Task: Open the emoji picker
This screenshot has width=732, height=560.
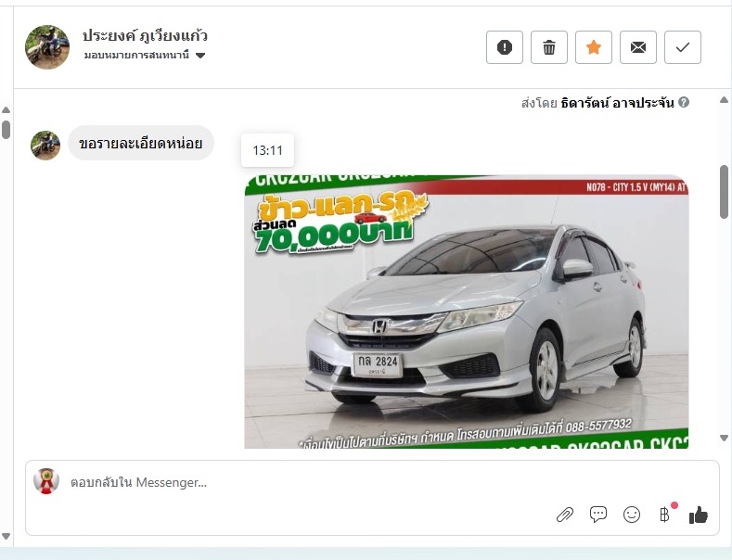Action: [632, 515]
